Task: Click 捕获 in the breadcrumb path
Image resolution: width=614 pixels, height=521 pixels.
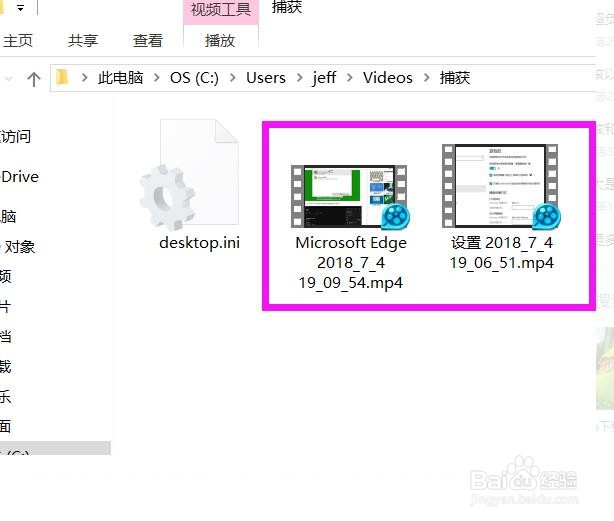Action: [x=455, y=78]
